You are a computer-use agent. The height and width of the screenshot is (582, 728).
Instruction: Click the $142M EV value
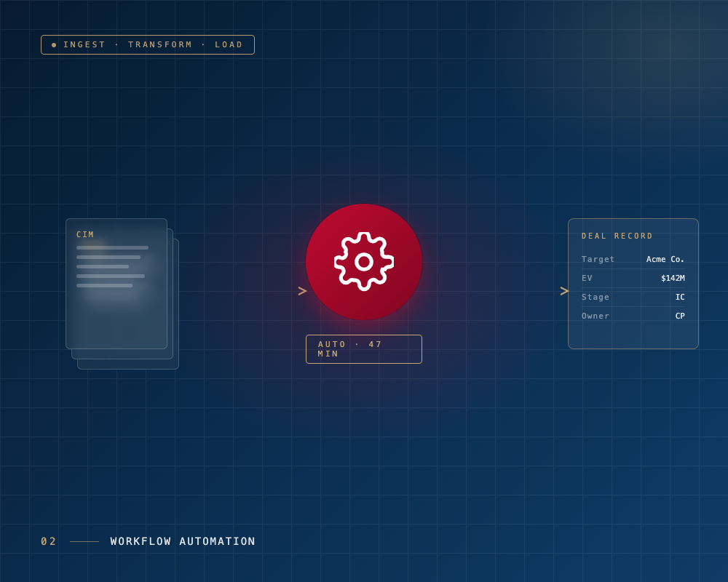(x=673, y=278)
